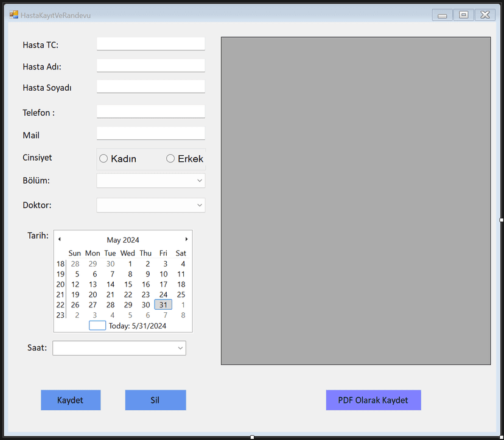This screenshot has height=440, width=504.
Task: Select May 6 in the calendar
Action: pos(95,274)
